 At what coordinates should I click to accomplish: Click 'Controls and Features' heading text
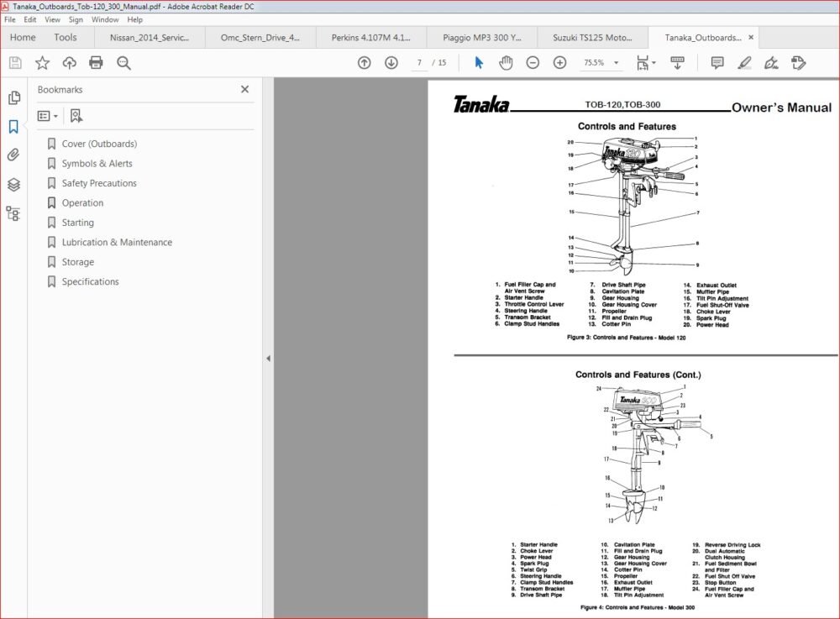(x=627, y=126)
